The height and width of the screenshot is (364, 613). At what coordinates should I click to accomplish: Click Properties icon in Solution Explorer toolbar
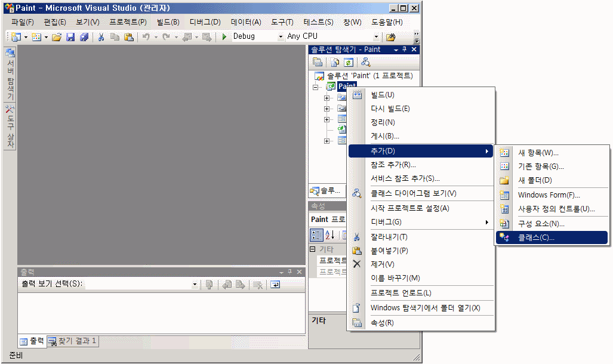point(318,62)
